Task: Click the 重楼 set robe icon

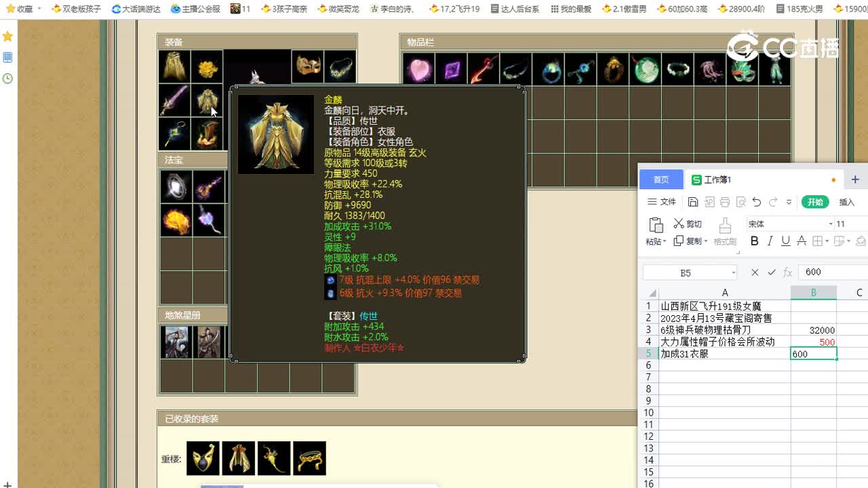Action: pyautogui.click(x=239, y=458)
